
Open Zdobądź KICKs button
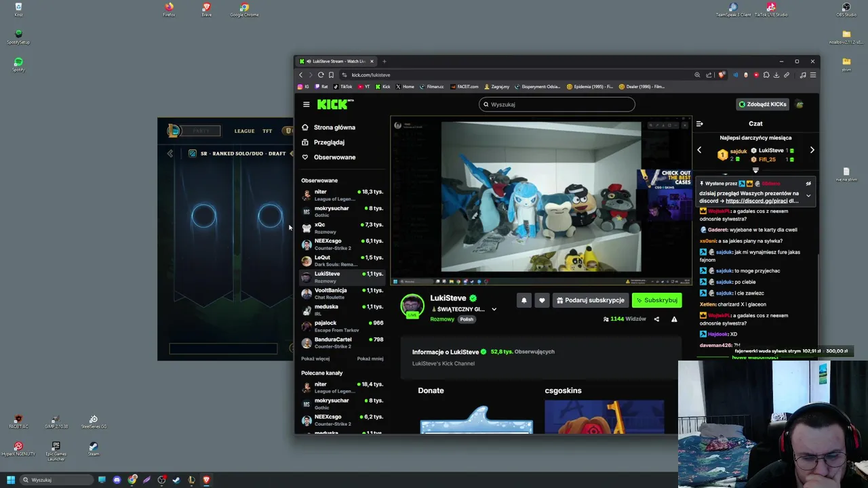[763, 104]
